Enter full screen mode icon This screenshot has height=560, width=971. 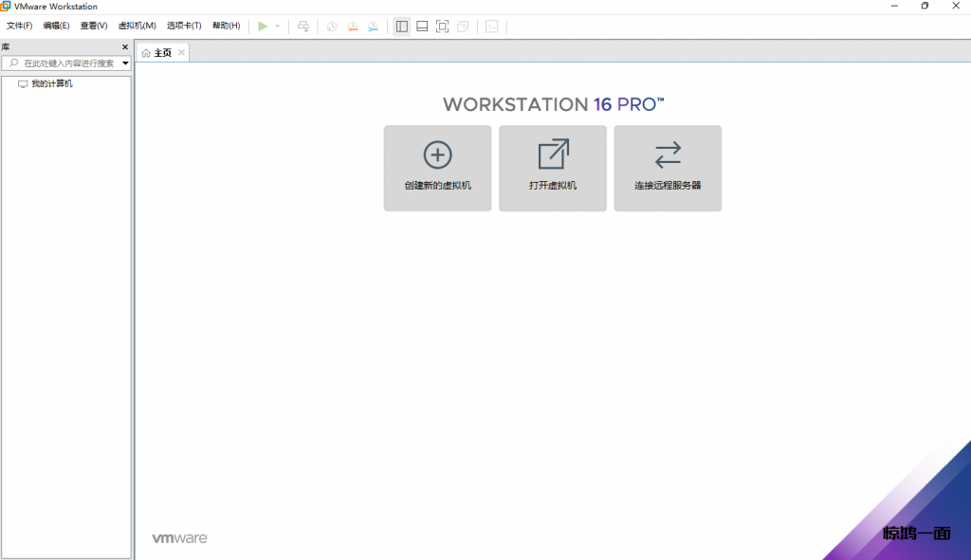(442, 27)
